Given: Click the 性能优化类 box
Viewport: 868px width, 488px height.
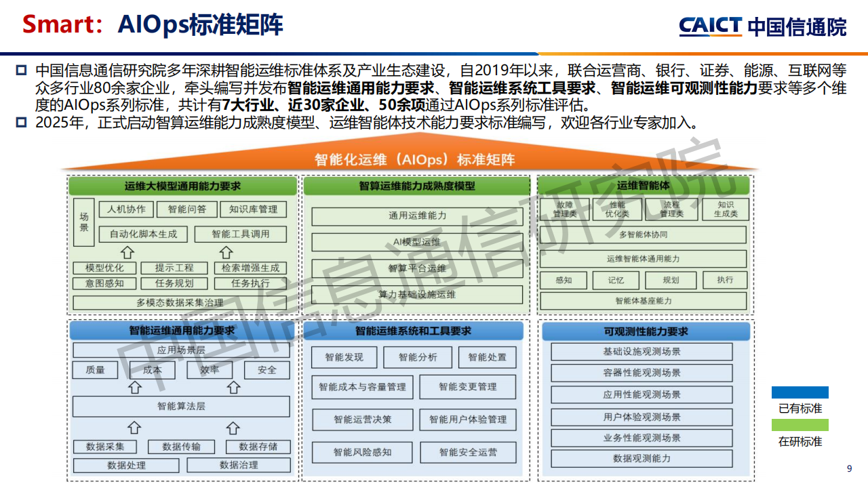Looking at the screenshot, I should click(617, 209).
